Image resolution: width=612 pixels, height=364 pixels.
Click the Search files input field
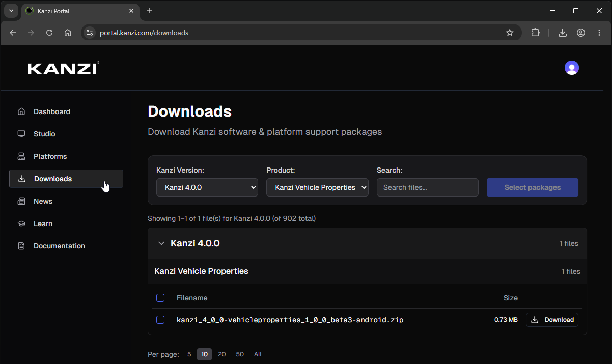[428, 187]
